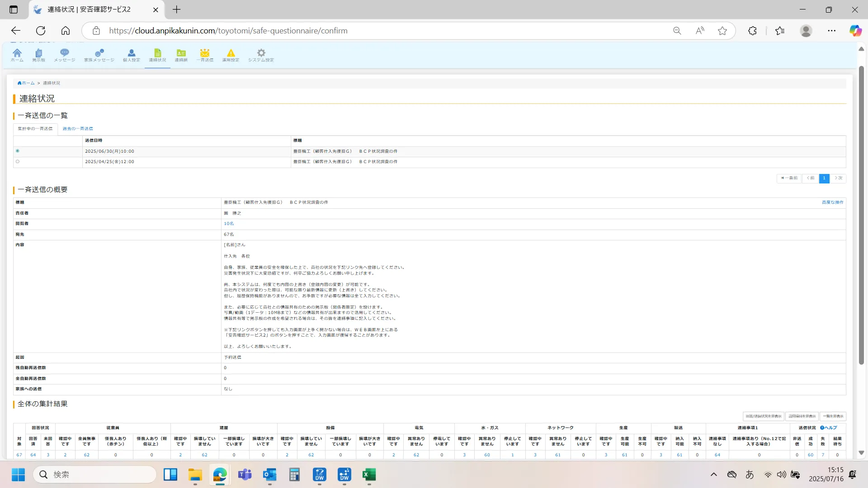Open the メッセージ speech bubble icon

pos(65,55)
